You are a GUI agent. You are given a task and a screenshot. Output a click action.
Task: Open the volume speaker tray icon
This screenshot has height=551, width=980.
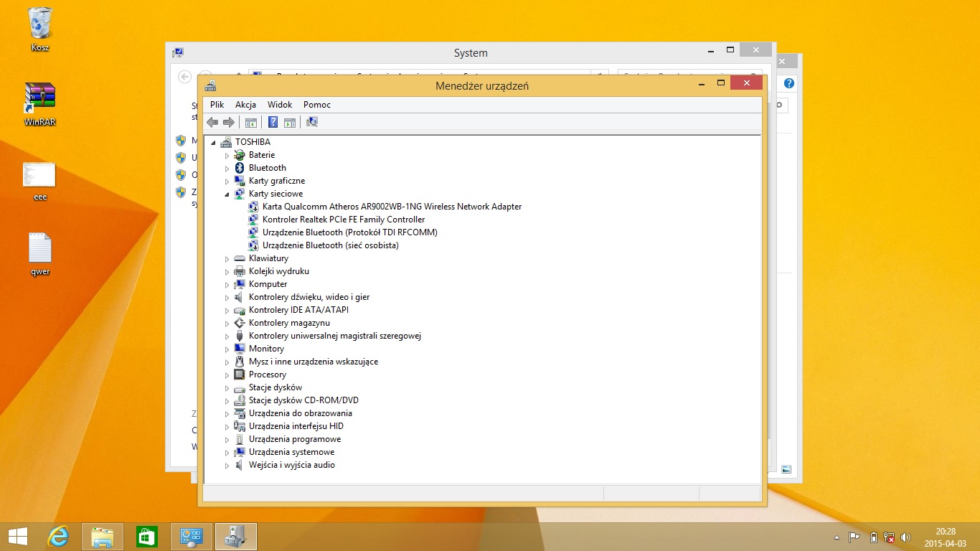coord(905,537)
